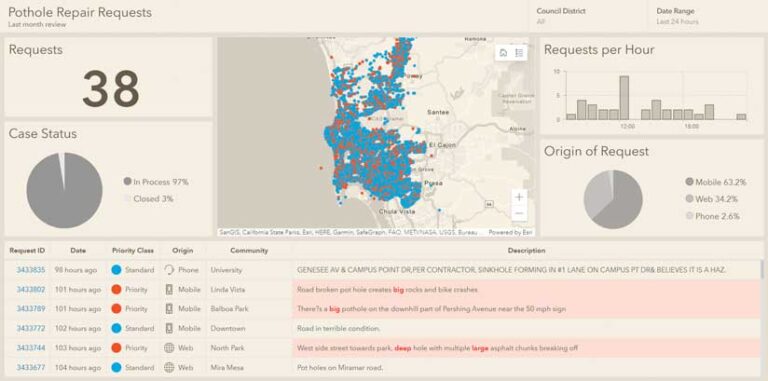Open the map legend list icon
Screen dimensions: 768x381
[x=519, y=53]
